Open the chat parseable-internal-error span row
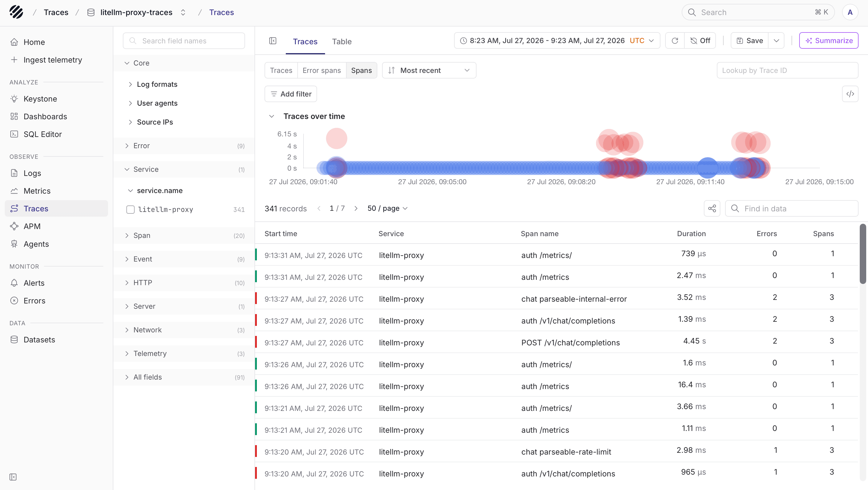The height and width of the screenshot is (490, 868). pos(557,298)
